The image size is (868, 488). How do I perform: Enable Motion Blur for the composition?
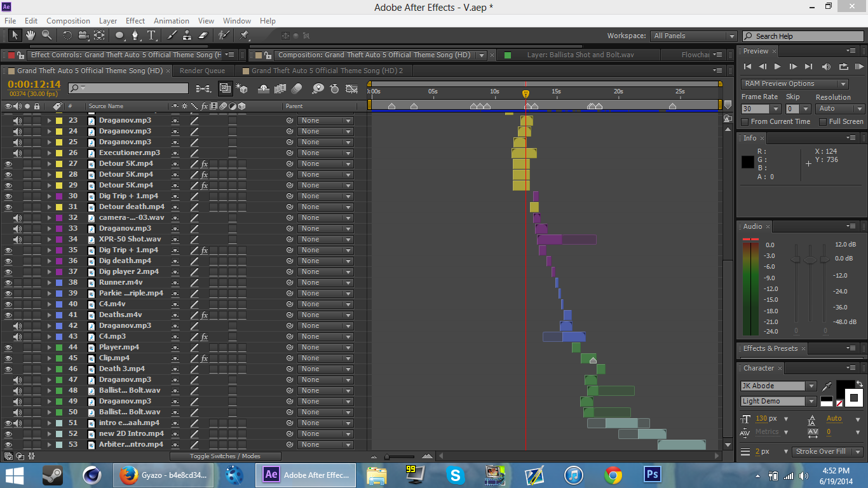[x=297, y=88]
